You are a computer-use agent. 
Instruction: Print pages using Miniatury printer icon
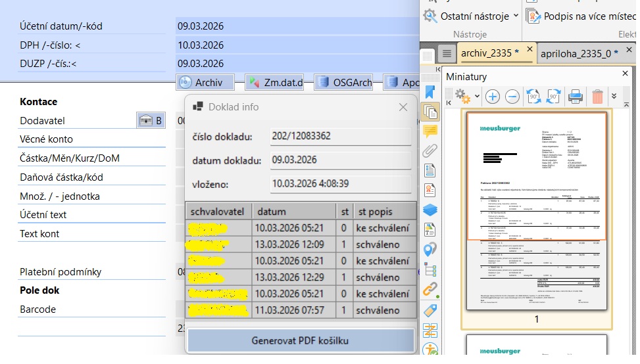click(x=576, y=97)
